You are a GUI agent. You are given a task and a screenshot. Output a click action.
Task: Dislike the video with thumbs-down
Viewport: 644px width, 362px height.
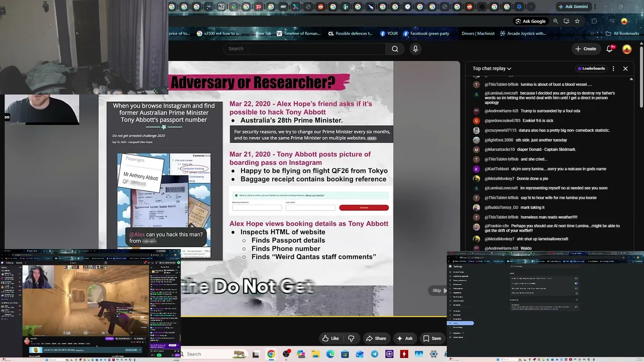click(x=351, y=338)
